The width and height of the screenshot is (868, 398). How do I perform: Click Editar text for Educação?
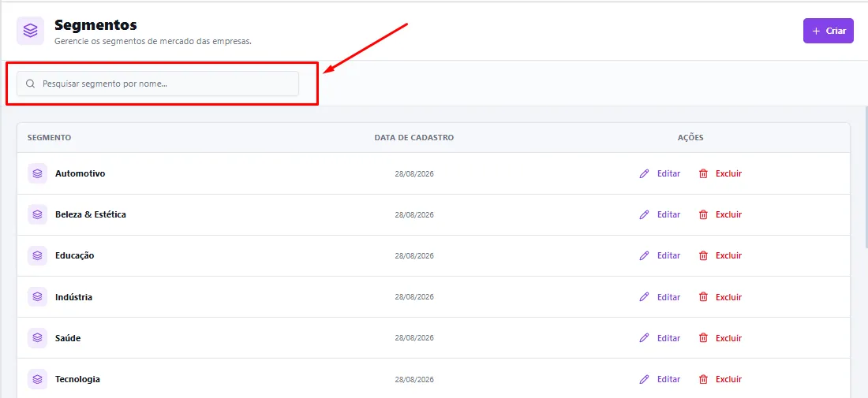[x=668, y=255]
